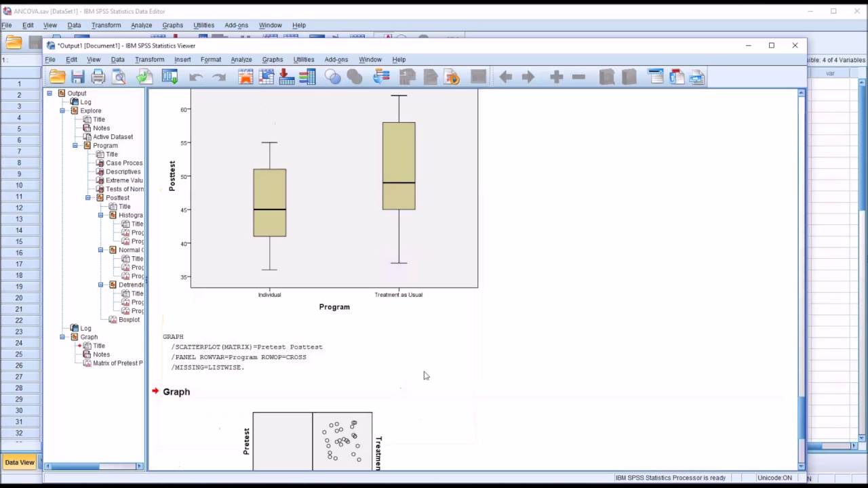Select Tests of Normality outline item

pyautogui.click(x=124, y=189)
